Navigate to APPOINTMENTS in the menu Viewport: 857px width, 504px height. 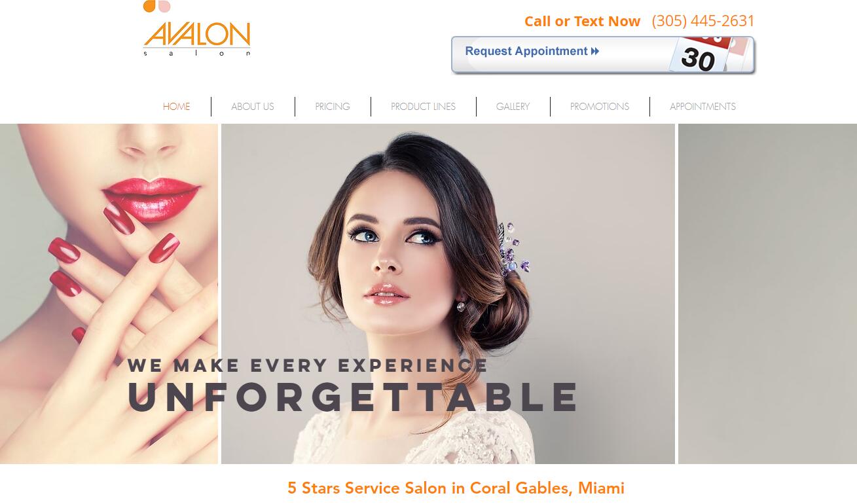702,107
